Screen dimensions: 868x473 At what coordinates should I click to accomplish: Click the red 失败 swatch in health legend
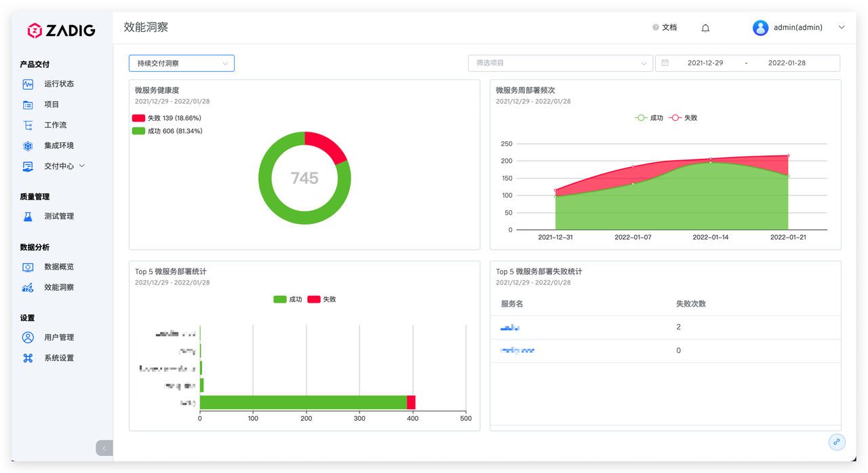point(138,118)
